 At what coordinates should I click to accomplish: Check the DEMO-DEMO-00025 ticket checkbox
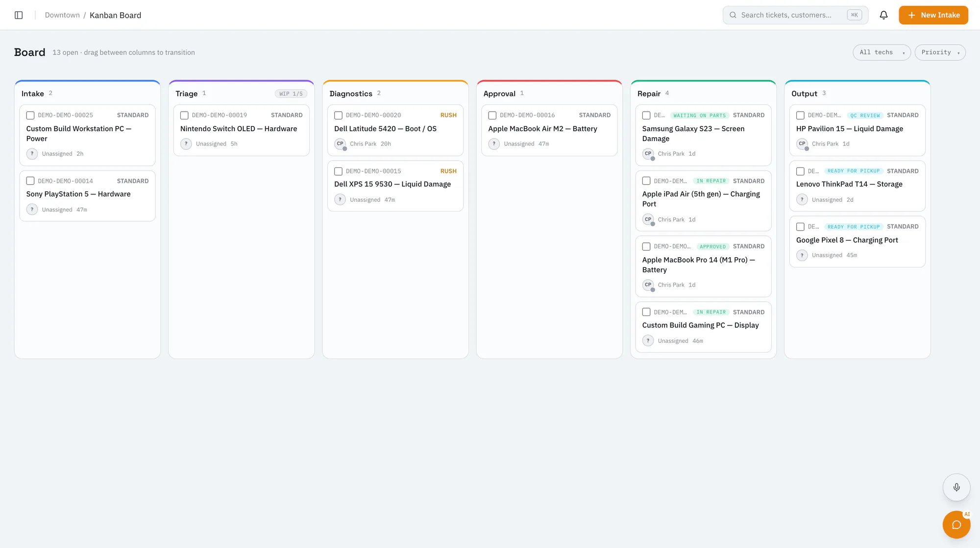point(30,116)
